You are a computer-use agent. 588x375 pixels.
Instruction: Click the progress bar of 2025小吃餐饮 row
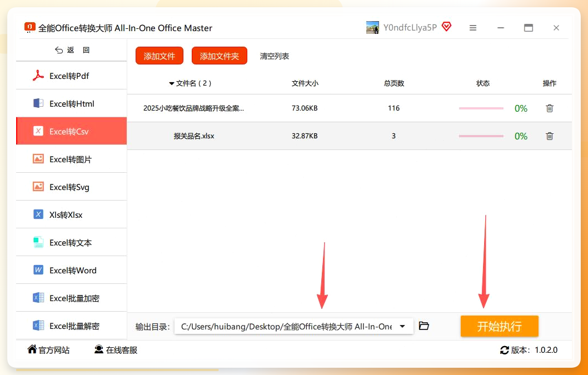coord(481,108)
